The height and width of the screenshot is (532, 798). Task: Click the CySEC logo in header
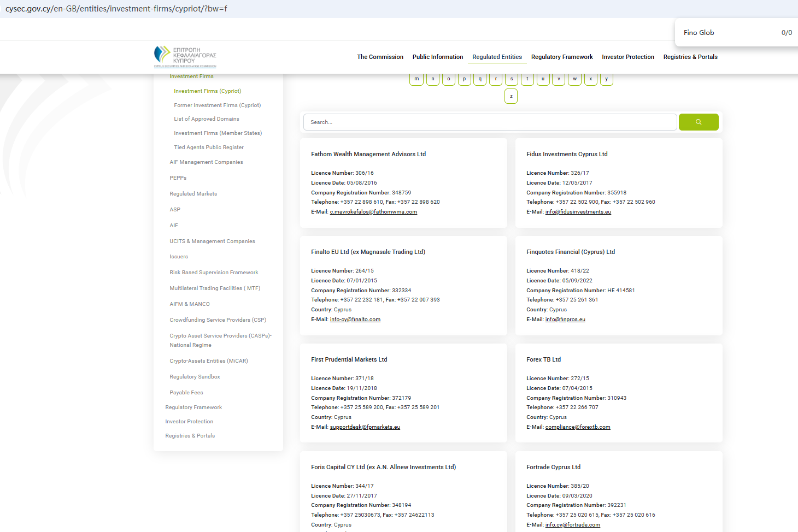pyautogui.click(x=185, y=57)
